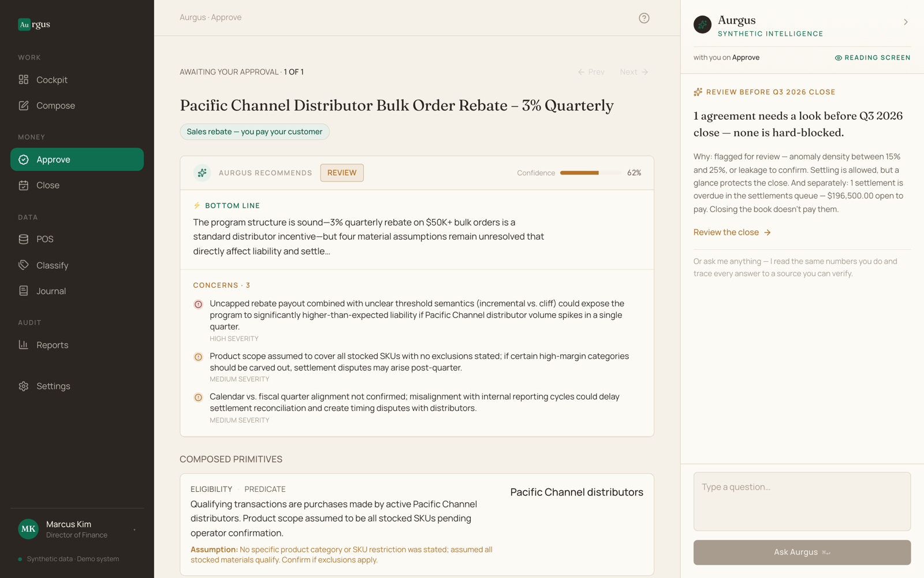
Task: Open Classify tag icon
Action: (x=24, y=265)
